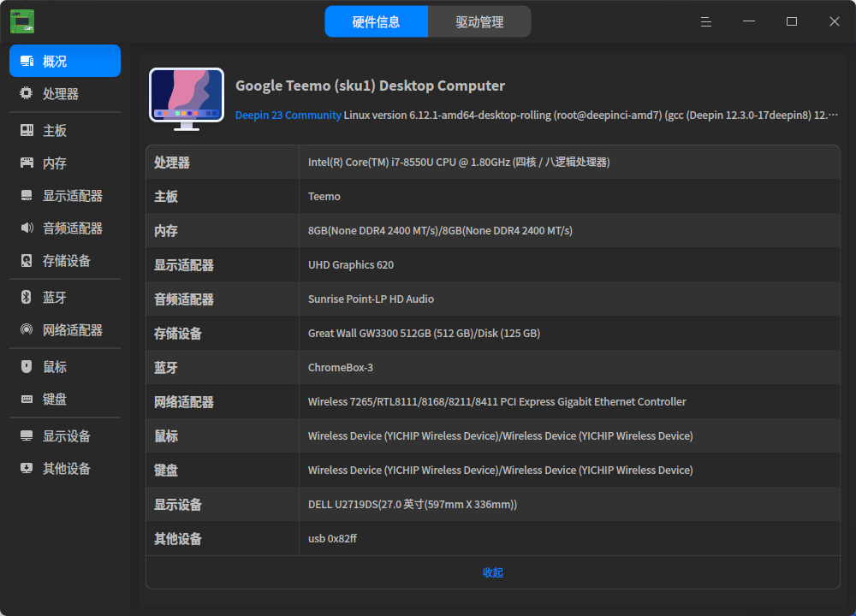This screenshot has height=616, width=856.
Task: Click the 其他设备 other devices icon in sidebar
Action: (27, 468)
